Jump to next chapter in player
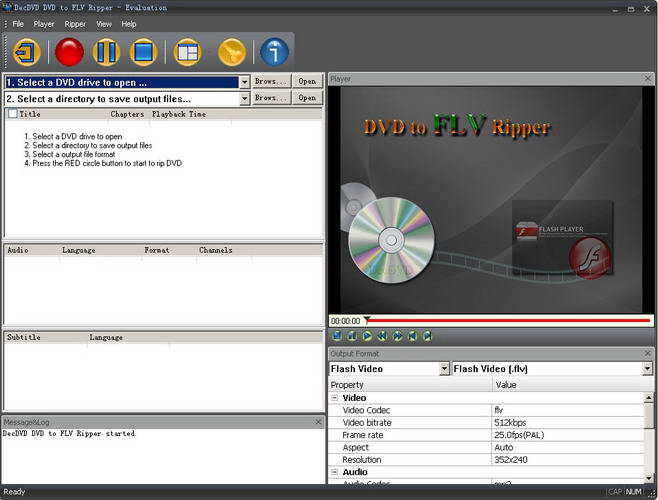Image resolution: width=658 pixels, height=500 pixels. coord(428,336)
